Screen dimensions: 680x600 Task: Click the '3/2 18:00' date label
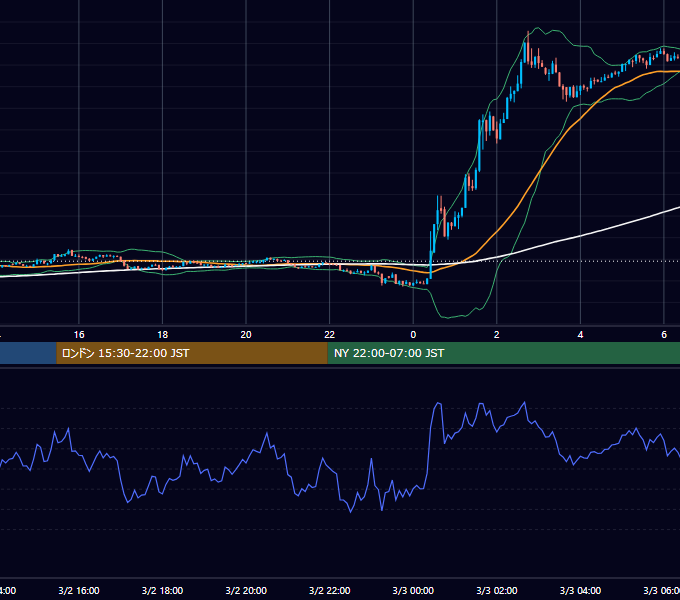click(163, 590)
